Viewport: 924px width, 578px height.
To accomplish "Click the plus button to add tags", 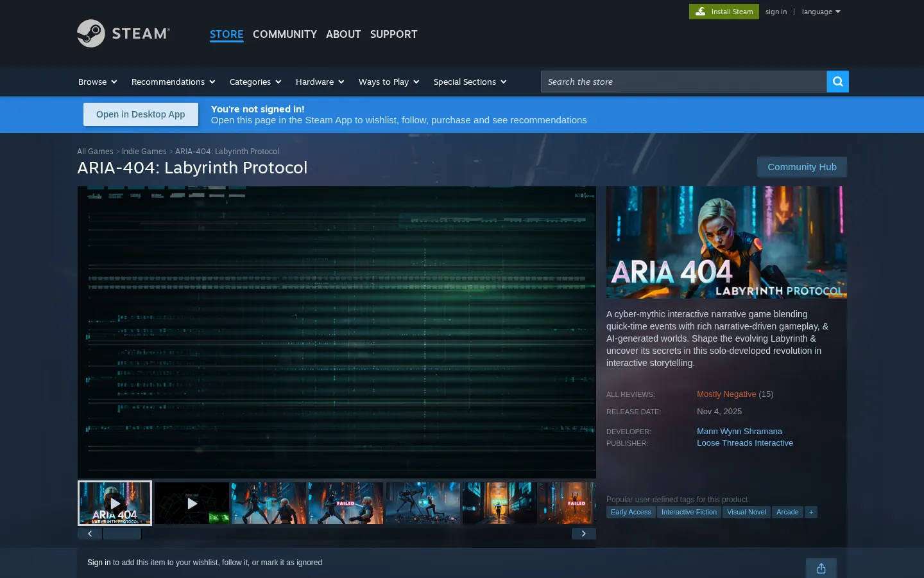I will (x=811, y=512).
